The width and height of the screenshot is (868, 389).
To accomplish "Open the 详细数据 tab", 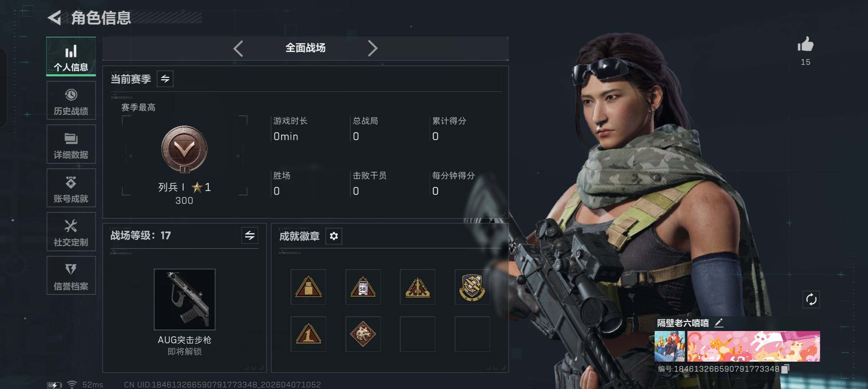I will click(x=71, y=144).
